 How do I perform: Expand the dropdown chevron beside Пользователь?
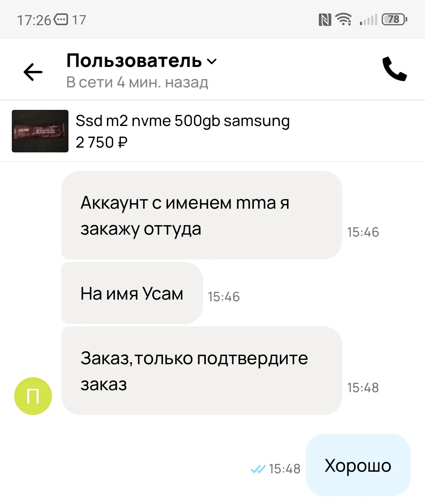click(x=212, y=61)
